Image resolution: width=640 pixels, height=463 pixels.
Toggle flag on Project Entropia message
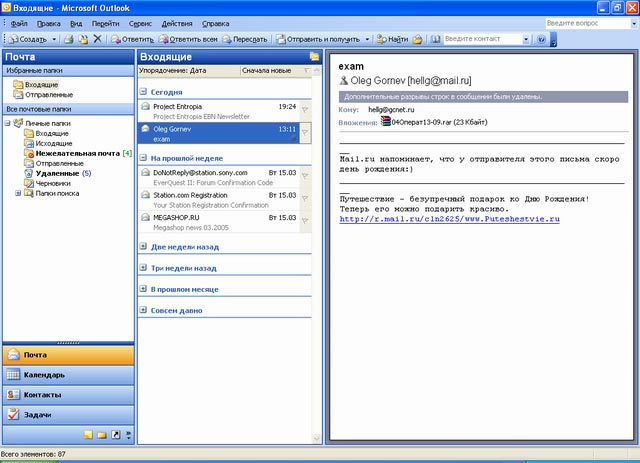[305, 110]
